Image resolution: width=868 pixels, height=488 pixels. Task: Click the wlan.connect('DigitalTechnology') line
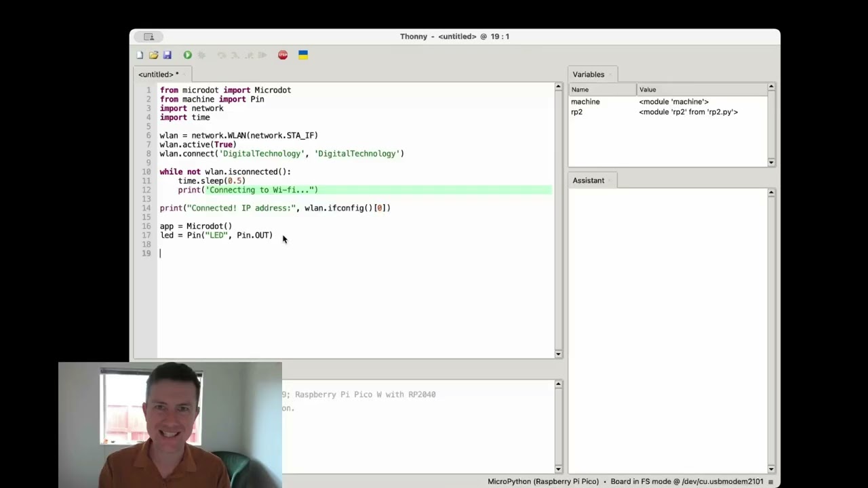281,154
